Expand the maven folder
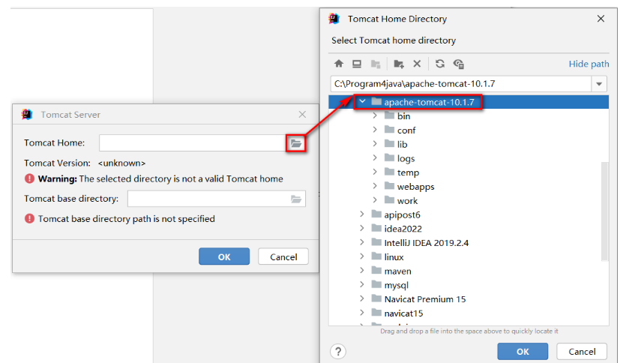 [362, 271]
